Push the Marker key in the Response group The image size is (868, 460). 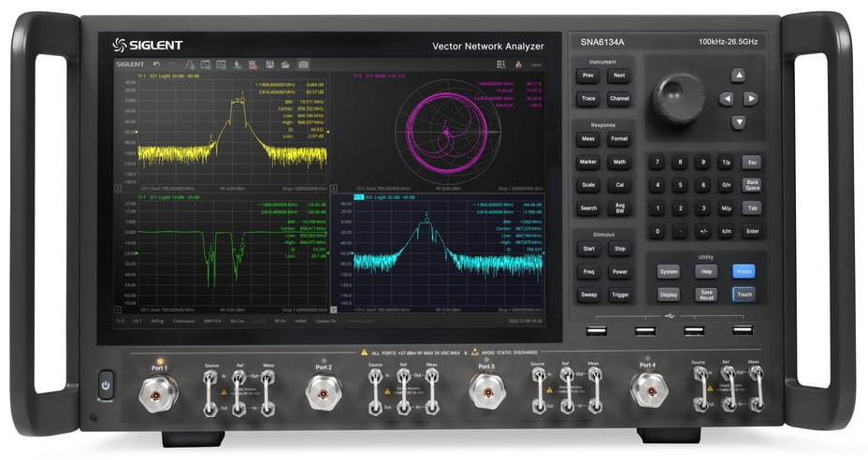(588, 162)
